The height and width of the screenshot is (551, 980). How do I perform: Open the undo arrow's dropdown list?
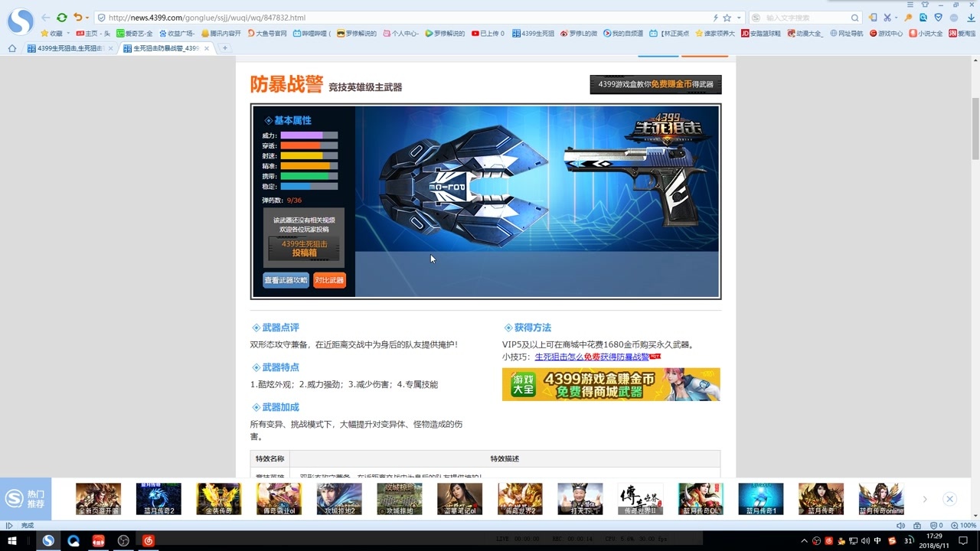(x=87, y=18)
